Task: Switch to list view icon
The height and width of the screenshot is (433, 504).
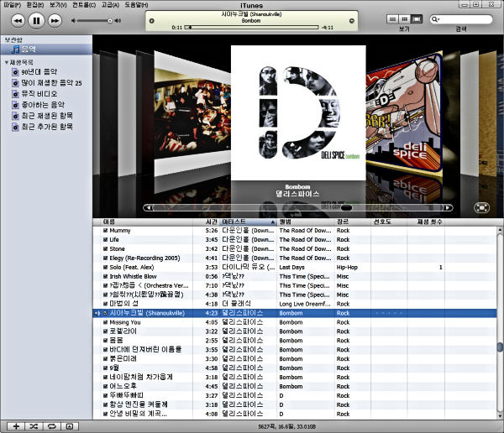Action: pyautogui.click(x=392, y=19)
